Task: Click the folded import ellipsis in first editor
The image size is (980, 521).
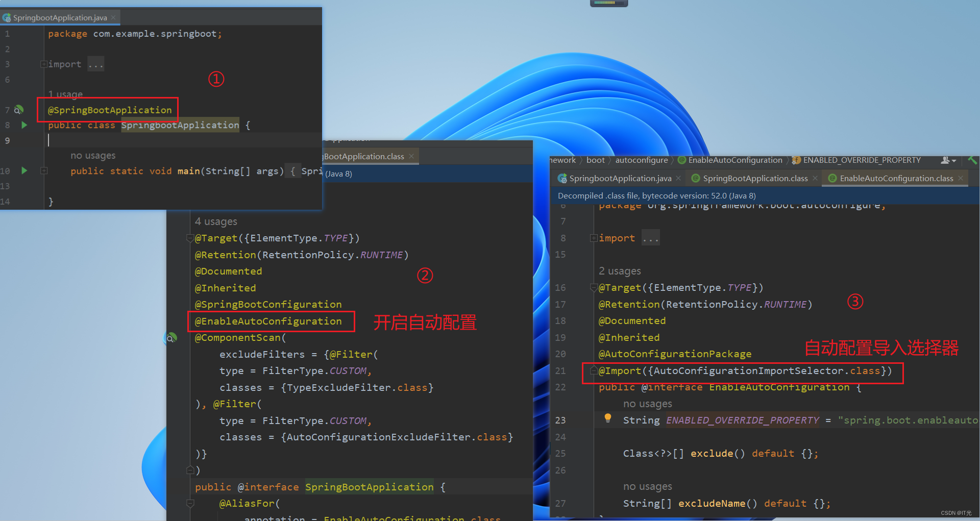Action: pyautogui.click(x=95, y=64)
